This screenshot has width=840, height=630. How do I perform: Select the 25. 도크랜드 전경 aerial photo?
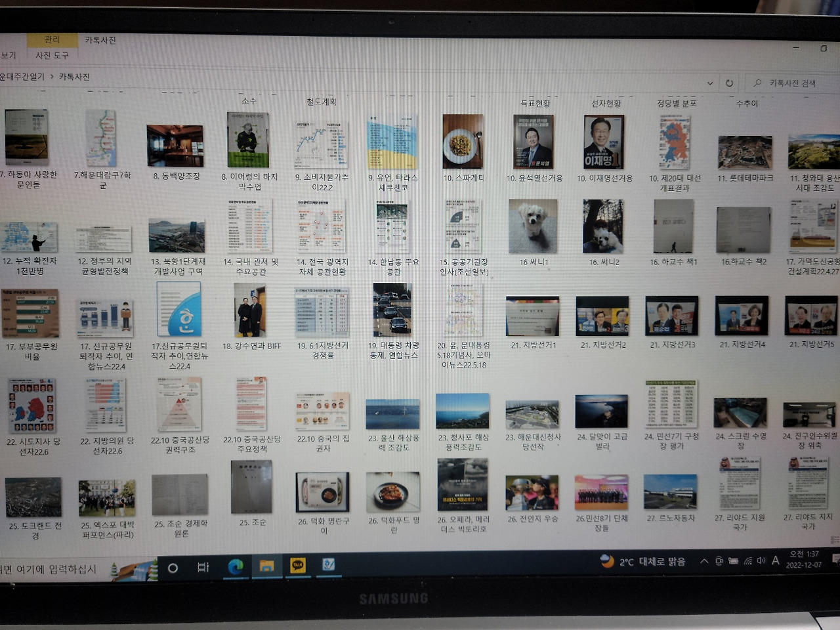coord(33,497)
